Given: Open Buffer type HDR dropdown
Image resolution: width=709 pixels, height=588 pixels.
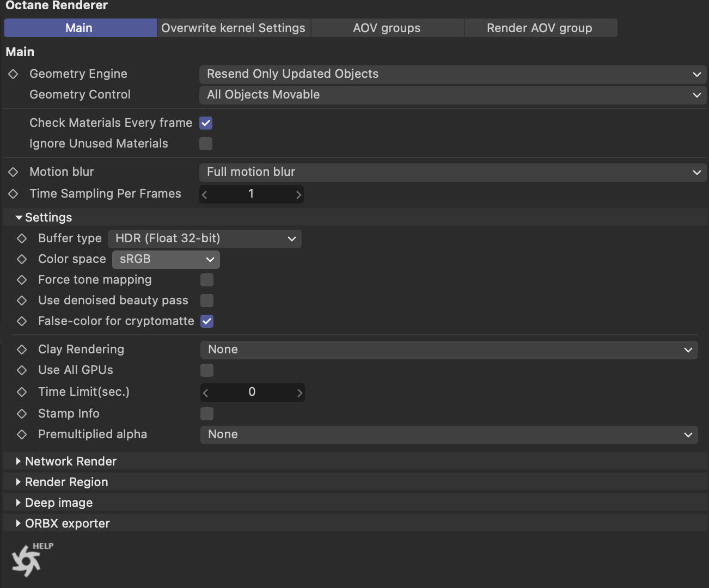Looking at the screenshot, I should pos(205,238).
